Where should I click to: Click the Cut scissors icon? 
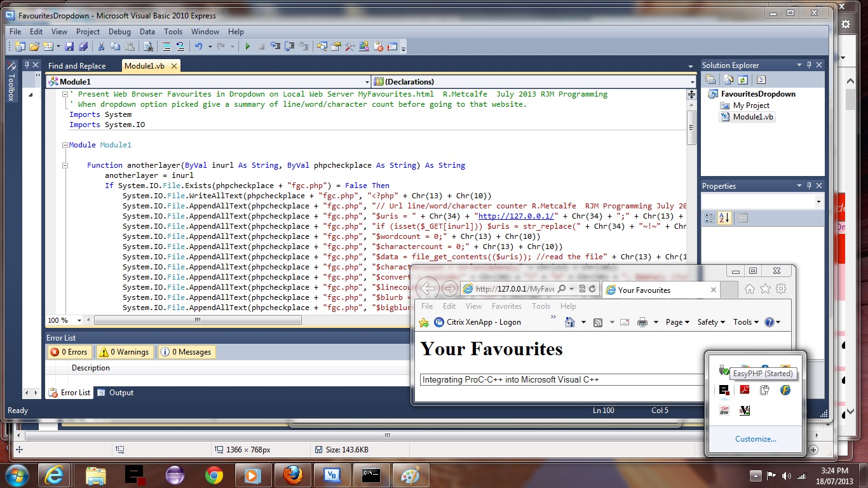[x=101, y=46]
